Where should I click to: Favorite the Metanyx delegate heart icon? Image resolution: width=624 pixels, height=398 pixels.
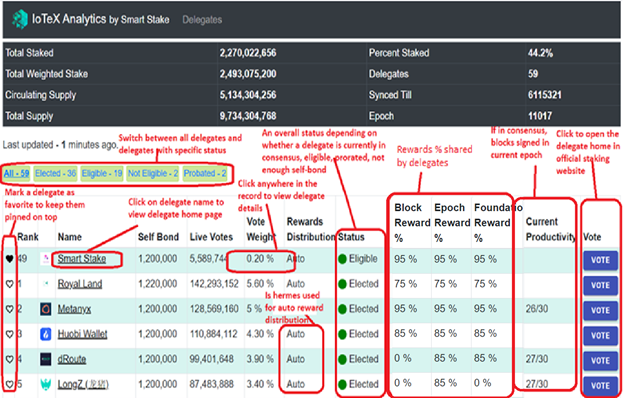click(9, 309)
